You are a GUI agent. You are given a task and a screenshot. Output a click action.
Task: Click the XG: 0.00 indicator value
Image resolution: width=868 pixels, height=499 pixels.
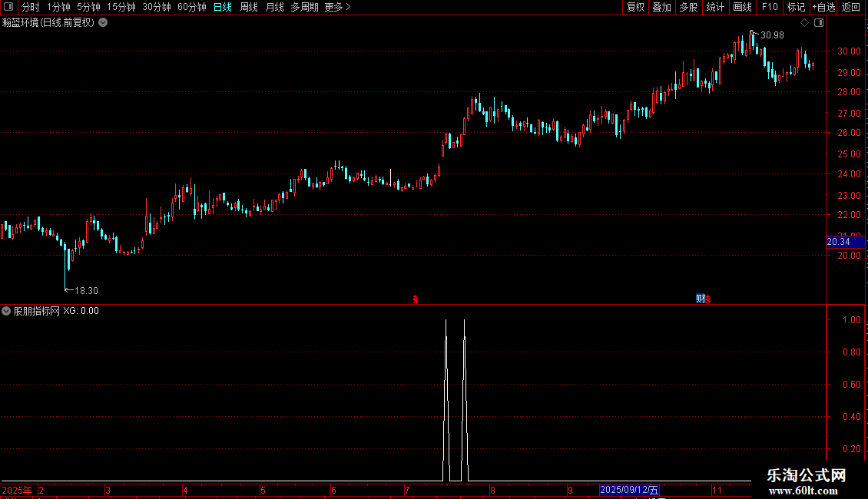pos(81,311)
